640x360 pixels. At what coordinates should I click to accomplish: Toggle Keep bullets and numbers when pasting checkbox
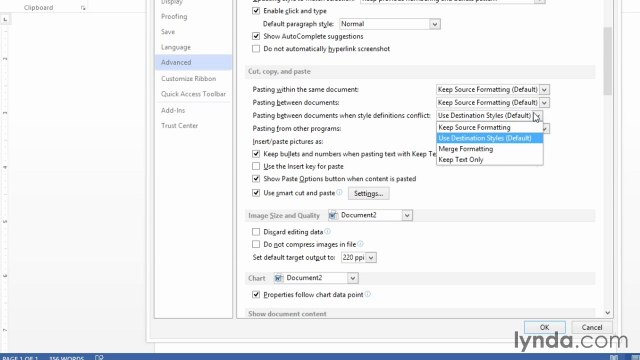point(256,154)
